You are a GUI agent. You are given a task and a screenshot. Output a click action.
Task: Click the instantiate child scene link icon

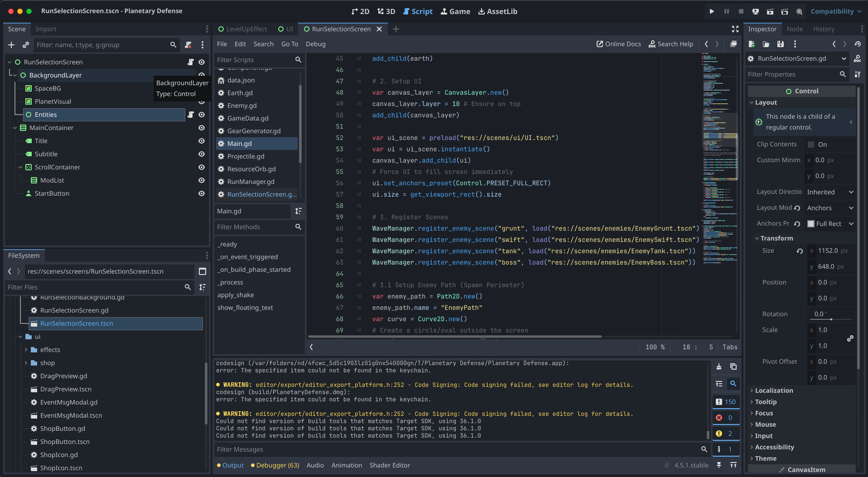coord(26,45)
